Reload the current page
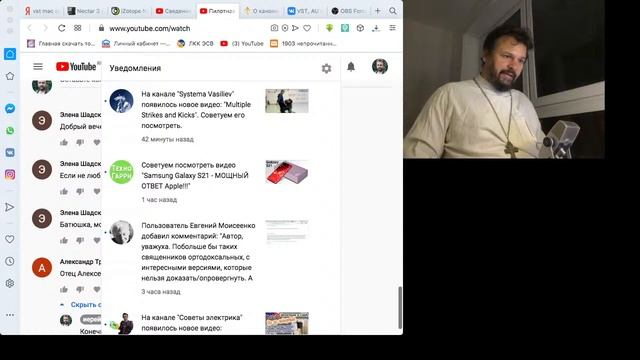This screenshot has height=360, width=640. point(61,28)
